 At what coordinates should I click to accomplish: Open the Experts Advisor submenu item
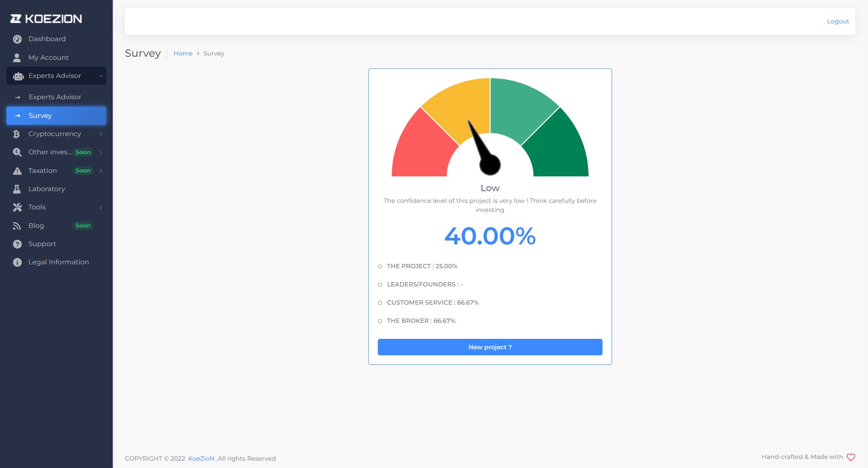[55, 97]
